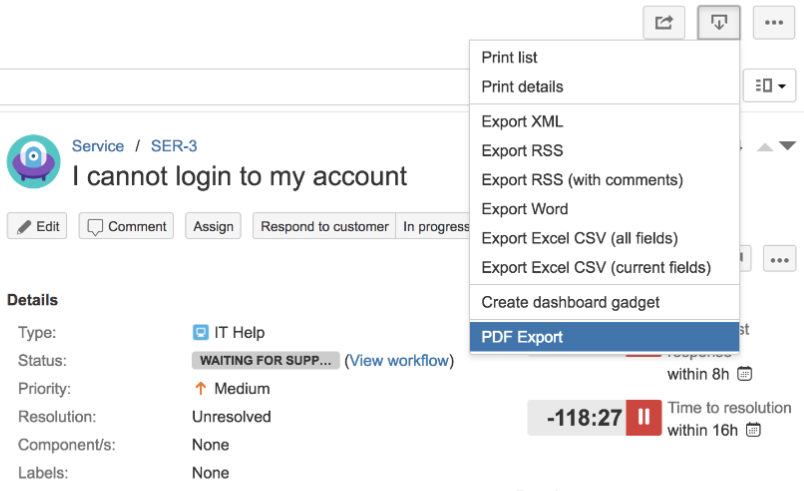Screen dimensions: 804x491
Task: Click Respond to customer transition button
Action: pos(324,226)
